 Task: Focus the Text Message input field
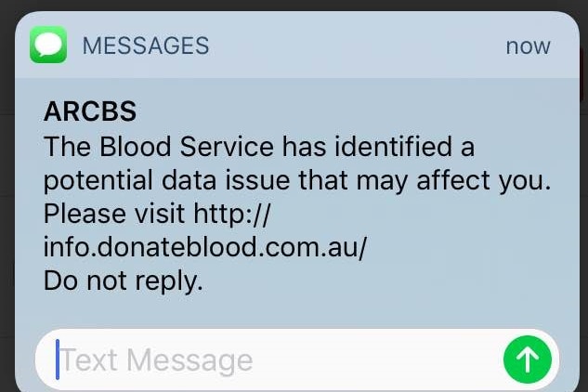(297, 360)
